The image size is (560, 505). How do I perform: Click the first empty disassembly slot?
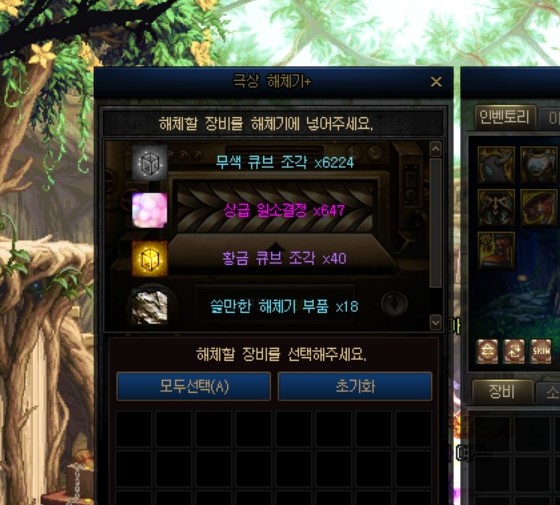tap(133, 429)
